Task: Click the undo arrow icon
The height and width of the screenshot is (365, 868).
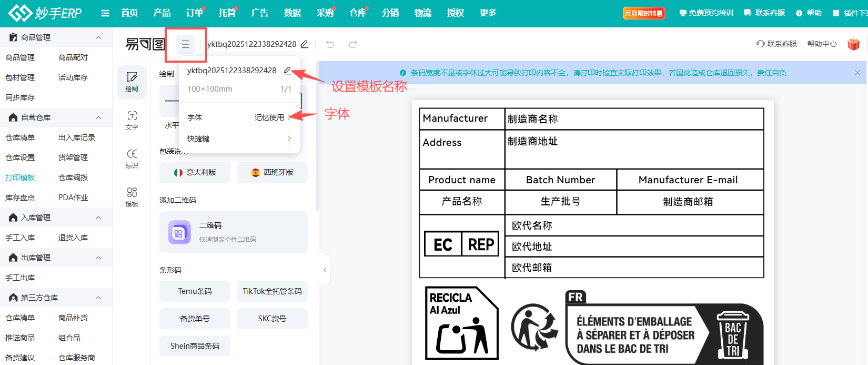Action: click(x=330, y=44)
